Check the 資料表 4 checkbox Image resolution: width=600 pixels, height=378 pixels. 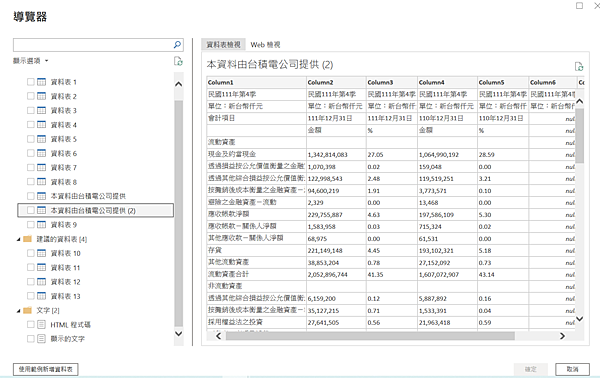[31, 125]
